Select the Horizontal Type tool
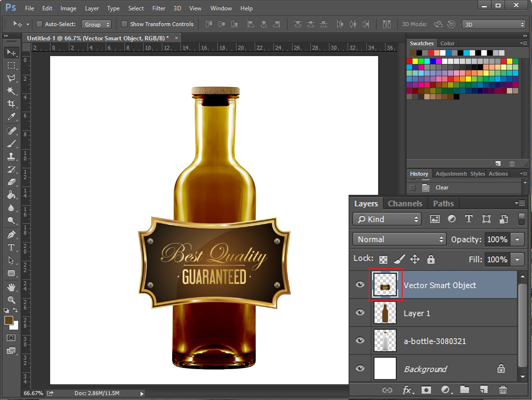This screenshot has height=400, width=532. [x=11, y=247]
